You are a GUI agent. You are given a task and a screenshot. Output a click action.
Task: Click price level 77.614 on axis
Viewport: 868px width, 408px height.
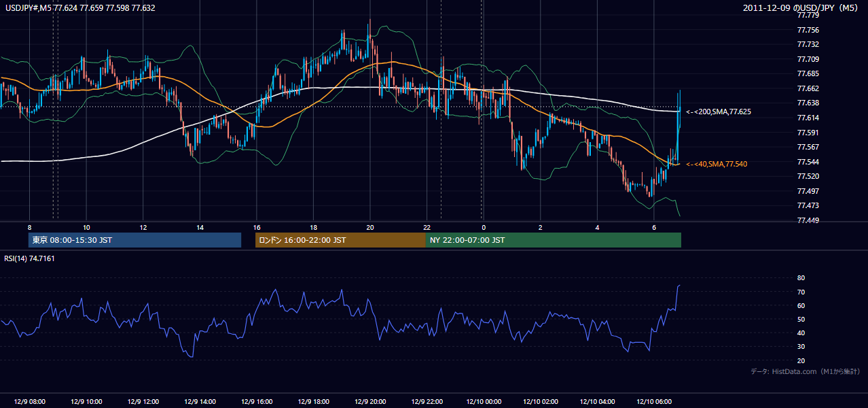click(x=807, y=118)
